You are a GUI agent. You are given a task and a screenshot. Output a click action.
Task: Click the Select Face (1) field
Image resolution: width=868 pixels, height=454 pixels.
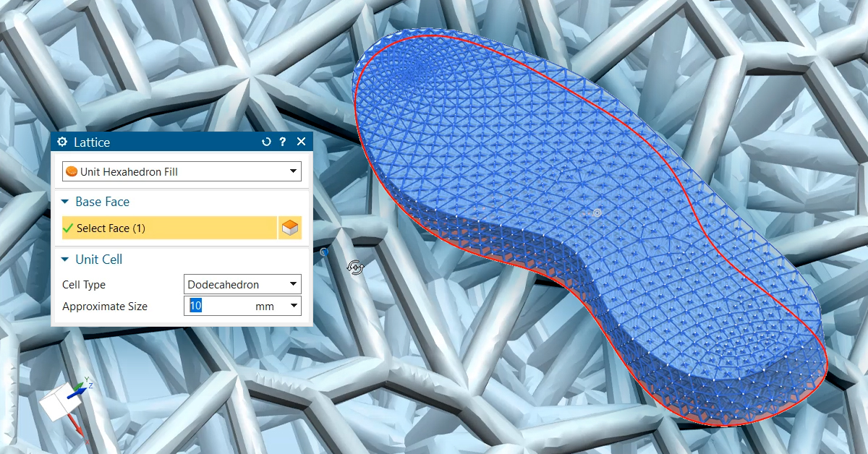[x=169, y=228]
